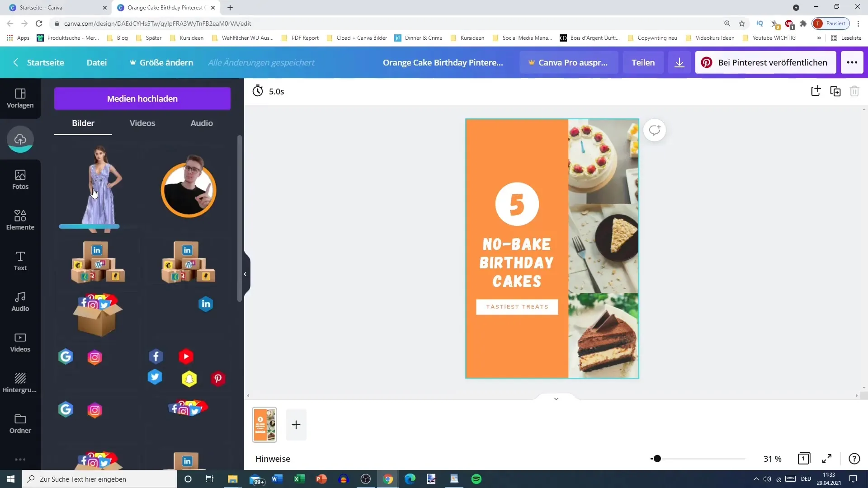This screenshot has width=868, height=488.
Task: Toggle the duplicate page icon
Action: [836, 90]
